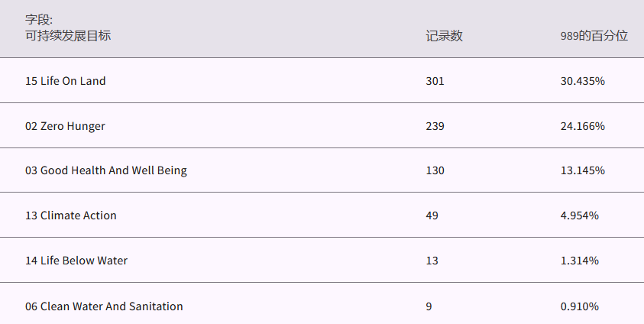Open 06 Clean Water And Sanitation
Viewport: 644px width, 324px height.
pyautogui.click(x=104, y=306)
